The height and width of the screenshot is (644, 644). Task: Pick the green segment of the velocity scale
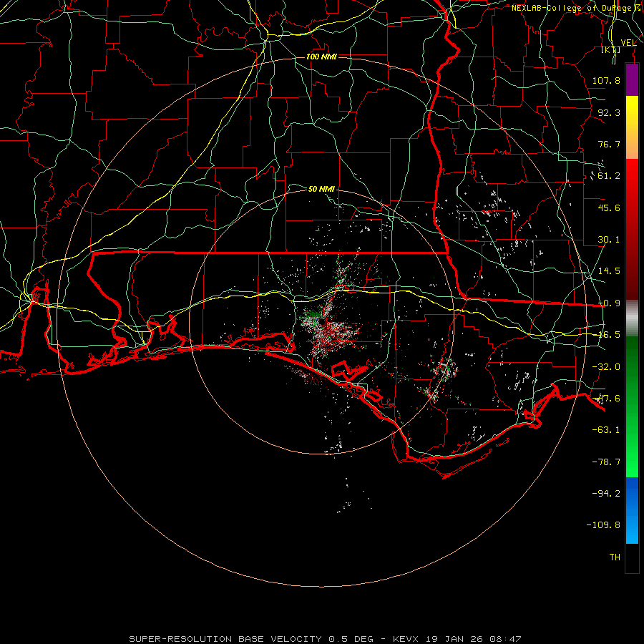pos(632,406)
